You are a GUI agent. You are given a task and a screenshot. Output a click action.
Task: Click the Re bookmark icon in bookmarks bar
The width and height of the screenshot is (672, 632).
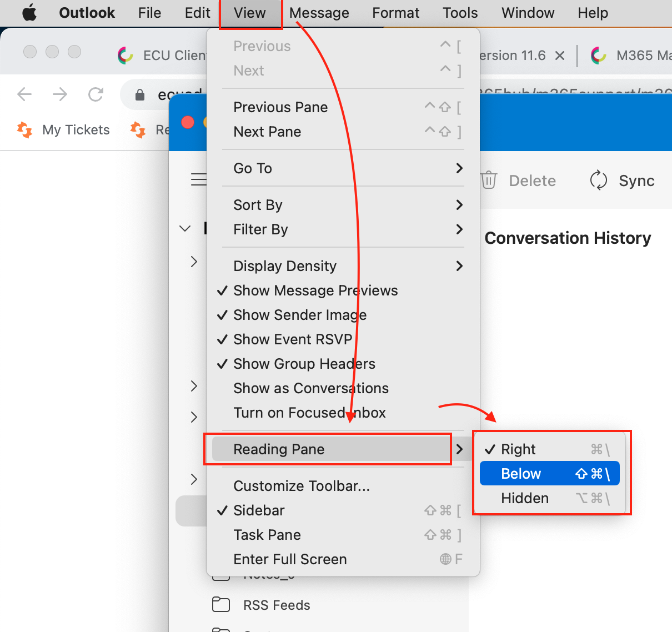click(x=138, y=130)
